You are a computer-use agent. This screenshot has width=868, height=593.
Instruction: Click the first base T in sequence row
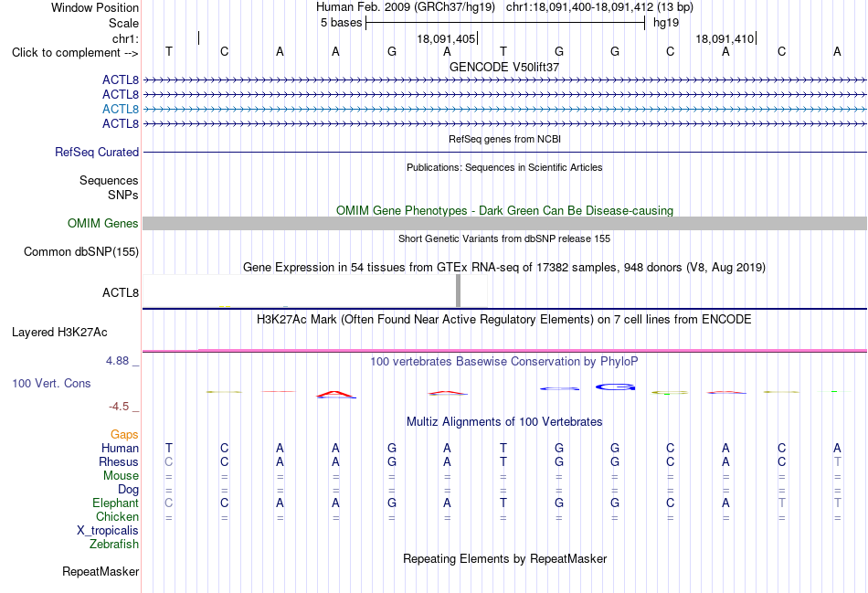[169, 51]
